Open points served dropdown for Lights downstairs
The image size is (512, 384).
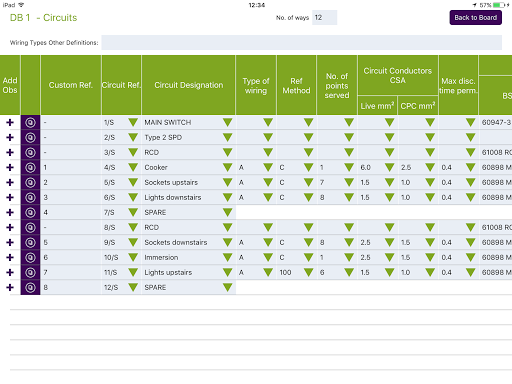tap(349, 197)
